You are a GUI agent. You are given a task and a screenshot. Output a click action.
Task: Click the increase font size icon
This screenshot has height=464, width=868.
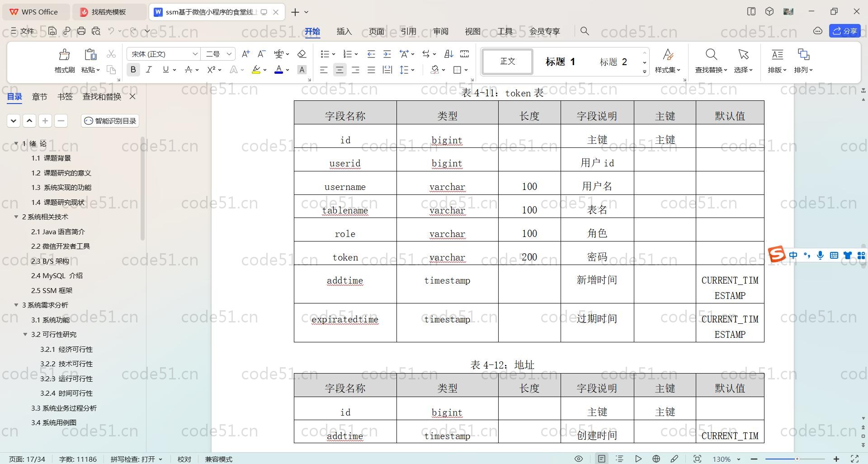(245, 54)
